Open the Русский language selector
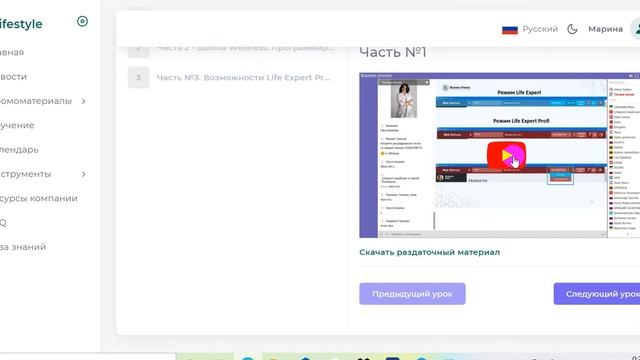 [x=540, y=29]
